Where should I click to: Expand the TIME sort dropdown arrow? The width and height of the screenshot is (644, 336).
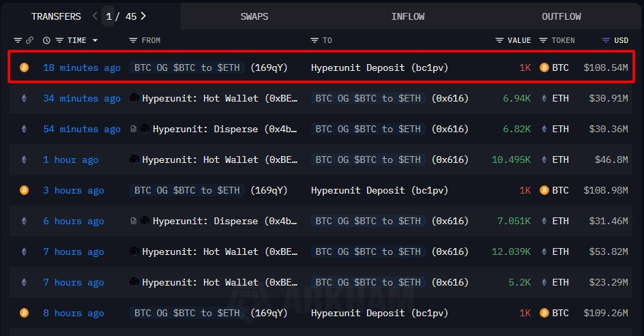[96, 41]
